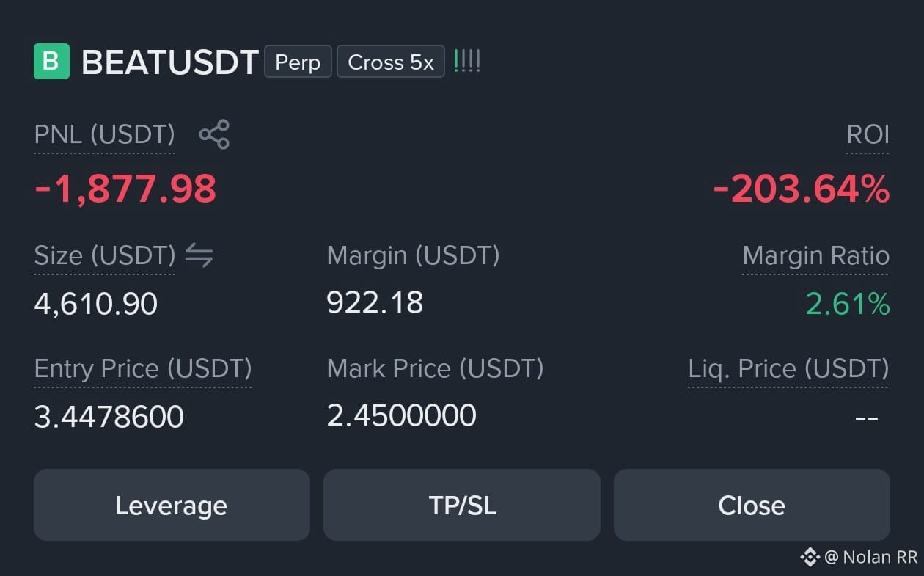The height and width of the screenshot is (576, 924).
Task: Show Size (USDT) label explanation
Action: (104, 256)
